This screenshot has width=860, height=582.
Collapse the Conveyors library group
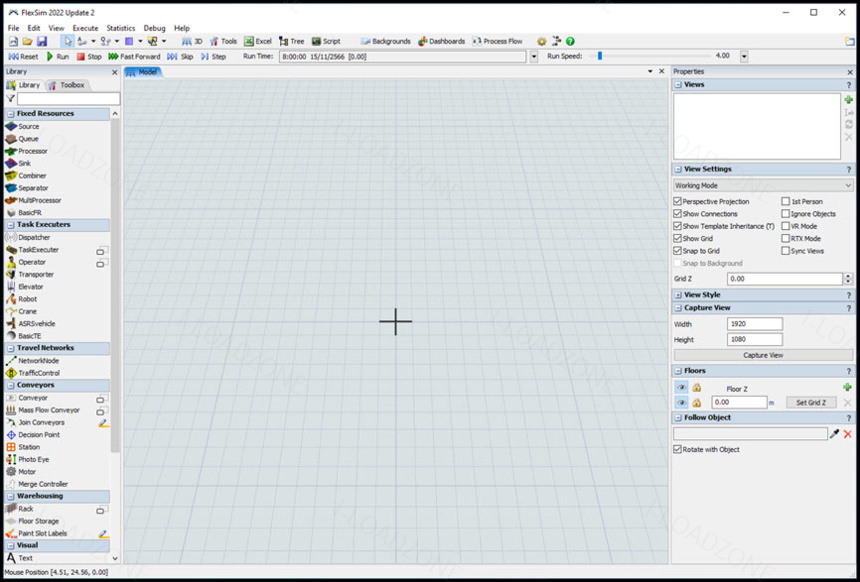[x=10, y=385]
